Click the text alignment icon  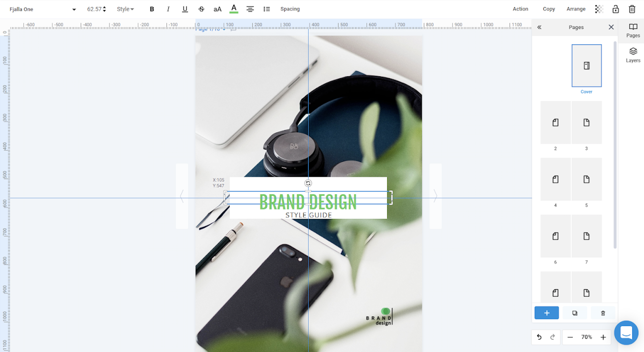[250, 9]
